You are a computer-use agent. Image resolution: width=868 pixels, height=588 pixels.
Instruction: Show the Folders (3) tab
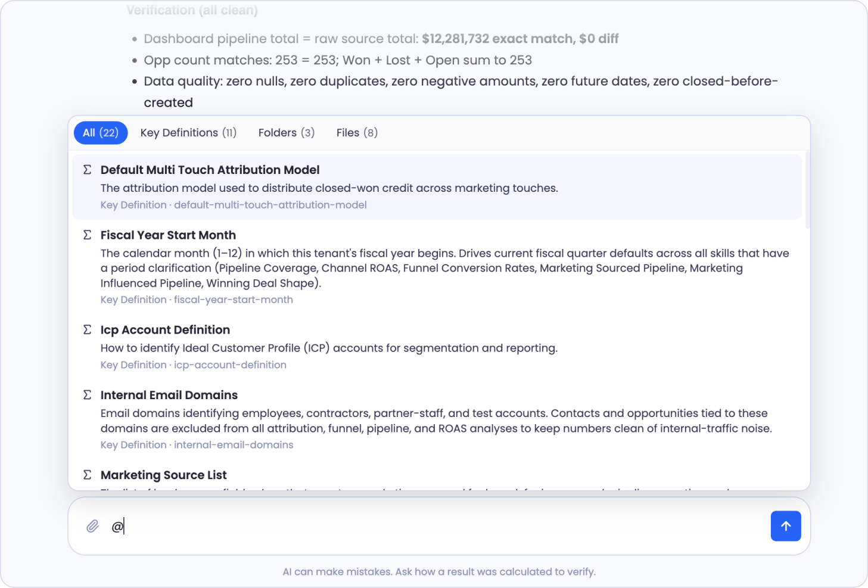(x=287, y=132)
